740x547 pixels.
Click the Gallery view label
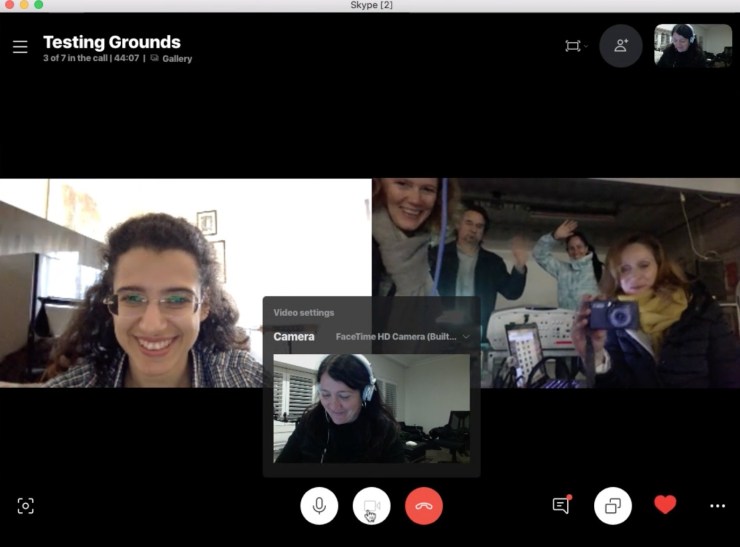(177, 59)
